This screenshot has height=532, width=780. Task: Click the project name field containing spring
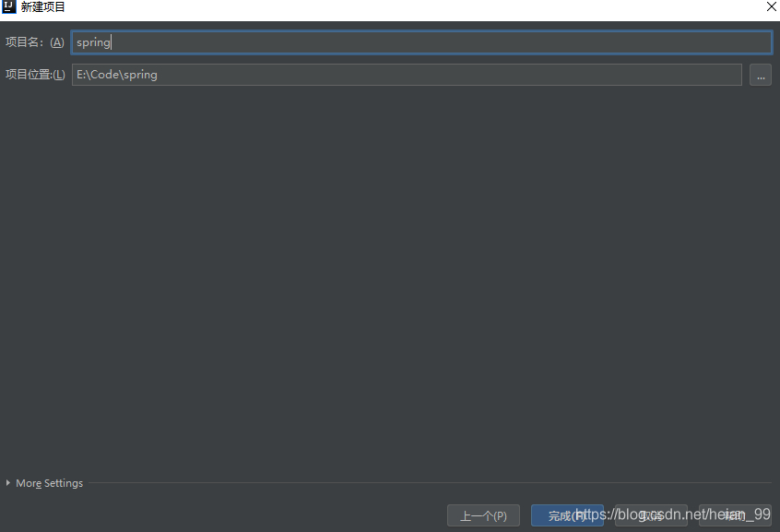click(x=421, y=42)
